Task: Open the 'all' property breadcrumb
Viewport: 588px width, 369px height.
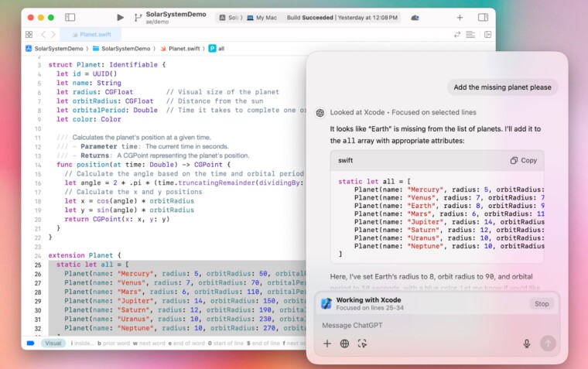Action: (217, 49)
